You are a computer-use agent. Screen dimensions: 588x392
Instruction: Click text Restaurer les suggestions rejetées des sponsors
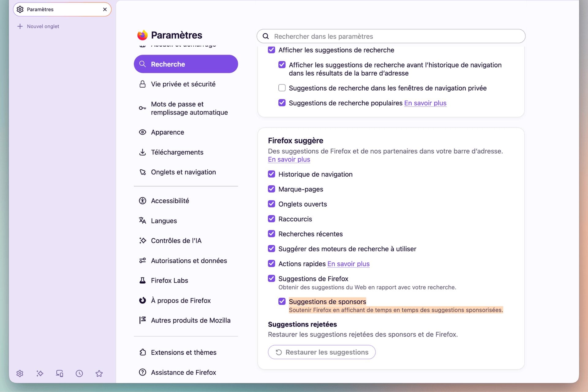(x=363, y=334)
